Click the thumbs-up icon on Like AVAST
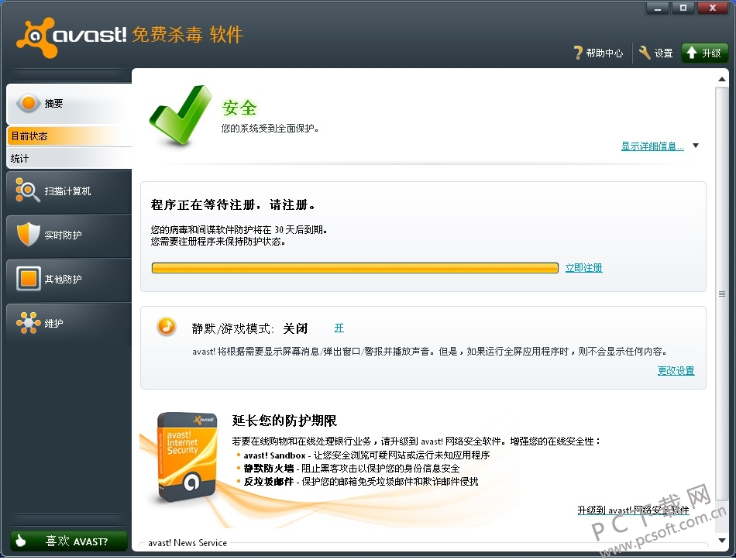Viewport: 736px width, 560px height. tap(21, 541)
